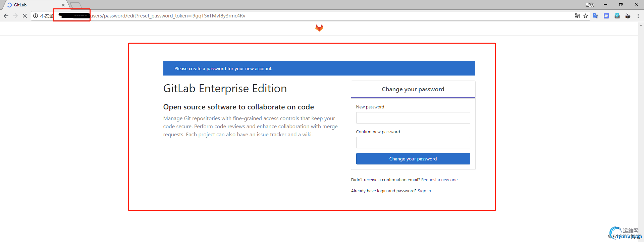The height and width of the screenshot is (242, 644).
Task: Open the Google Translate extension
Action: pos(596,16)
